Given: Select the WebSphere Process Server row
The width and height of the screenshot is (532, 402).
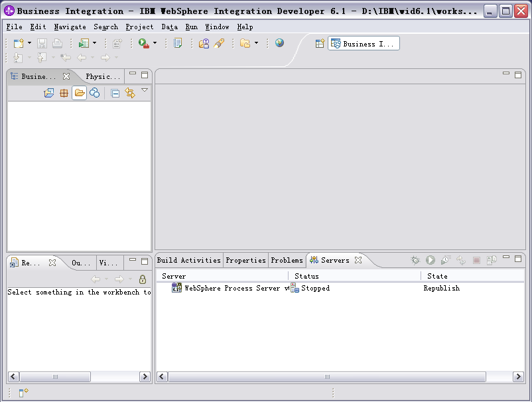Looking at the screenshot, I should coord(340,288).
